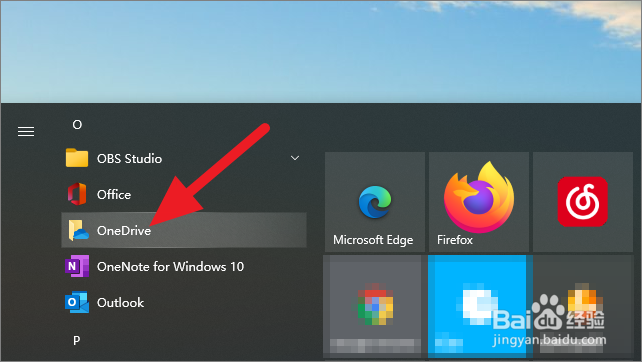Jump to the letter P section header

[77, 340]
